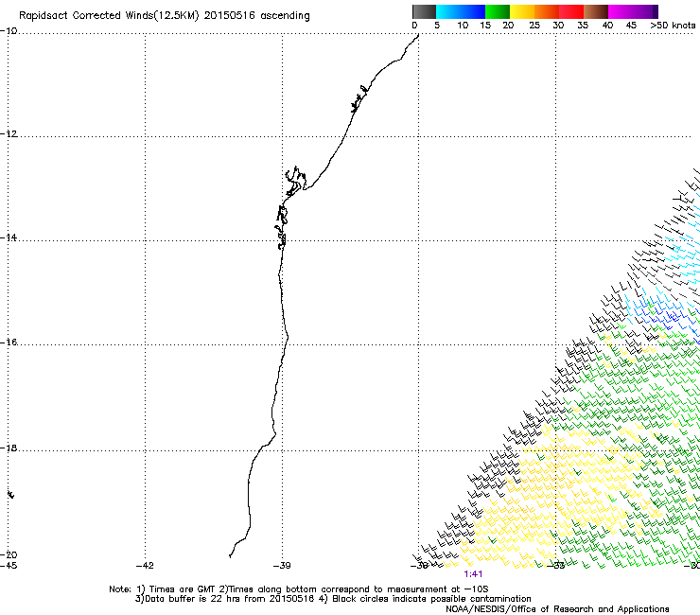
Task: Click the '-12' latitude axis label
Action: 9,134
